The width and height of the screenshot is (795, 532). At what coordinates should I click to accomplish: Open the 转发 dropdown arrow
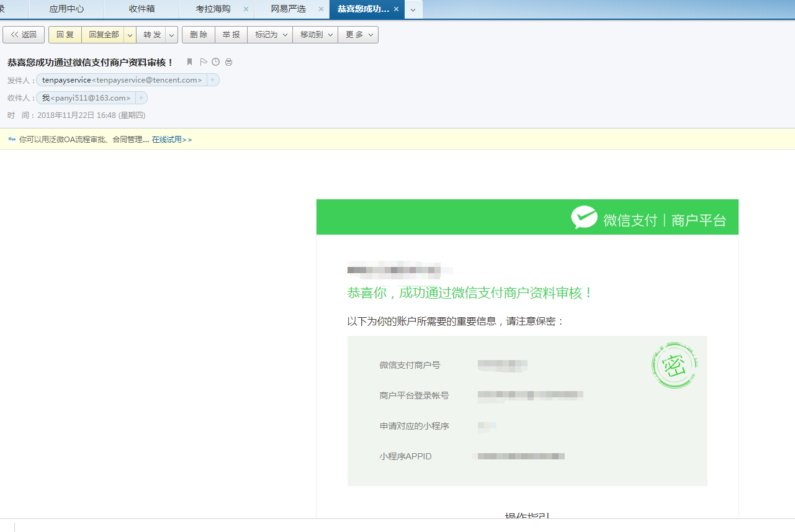(x=172, y=35)
